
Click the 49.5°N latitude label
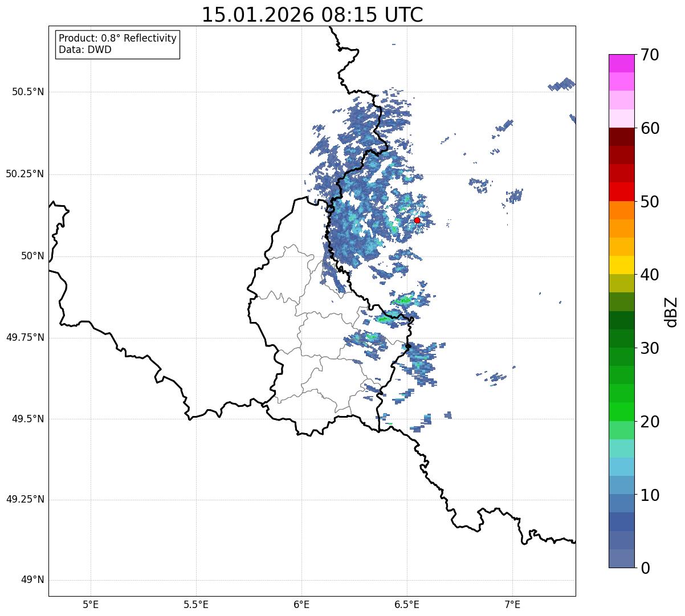click(28, 419)
